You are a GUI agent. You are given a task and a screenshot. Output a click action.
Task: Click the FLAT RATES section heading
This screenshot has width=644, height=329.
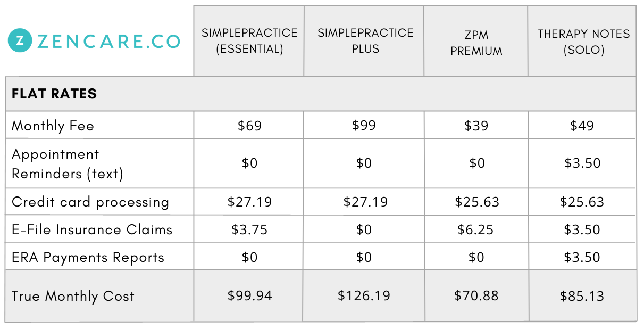[54, 94]
